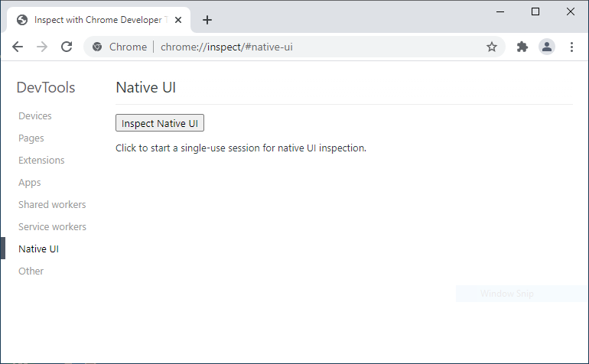
Task: Open the Service workers section
Action: pos(52,227)
